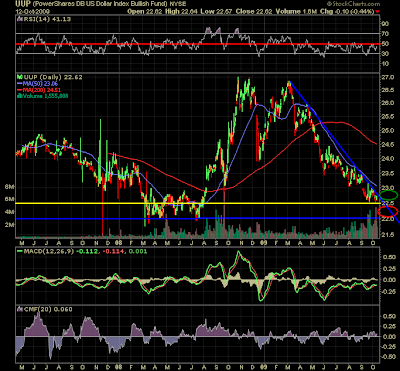Click the 10 label on the RSI axis
The image size is (400, 371).
(385, 63)
